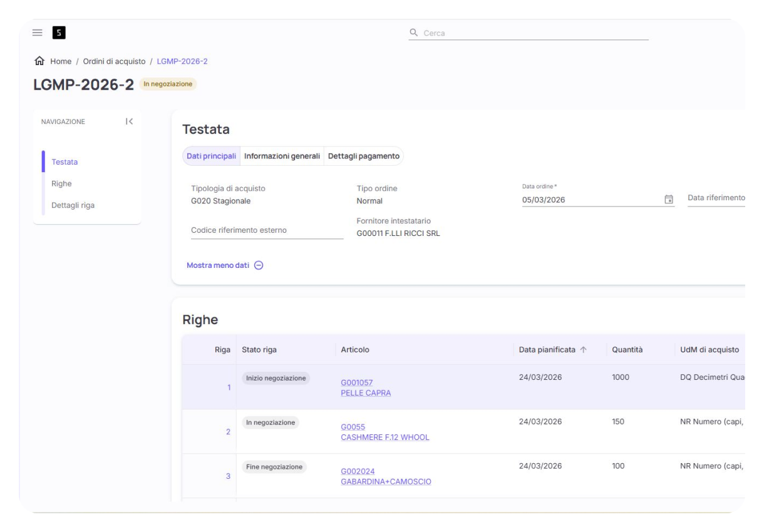764x532 pixels.
Task: Click the Data pianificata sort arrow
Action: pos(583,350)
